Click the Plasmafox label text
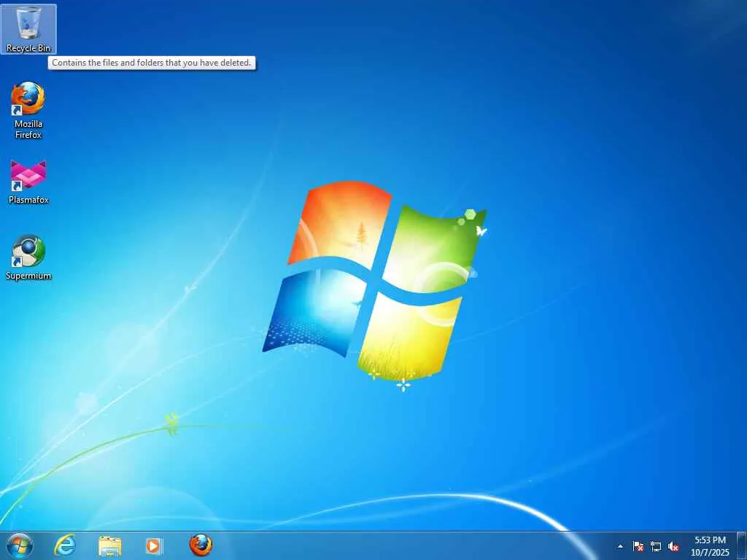 click(28, 200)
